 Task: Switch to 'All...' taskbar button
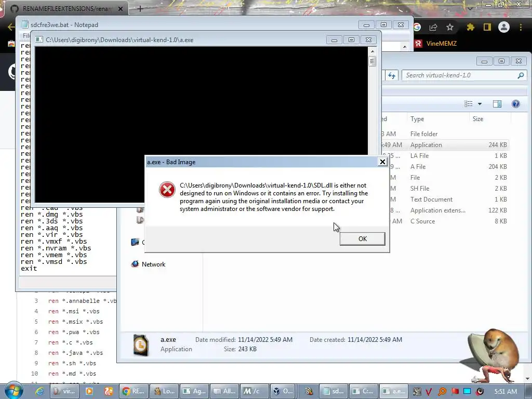pos(224,391)
